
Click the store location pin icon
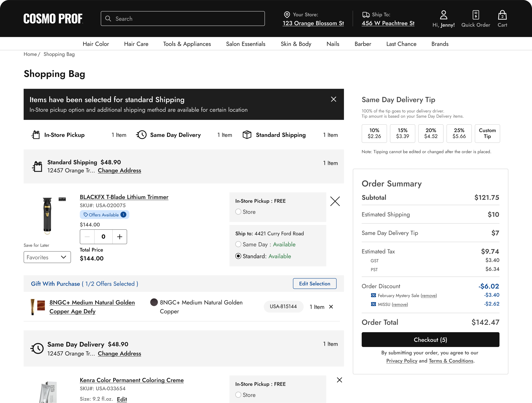[x=287, y=15]
